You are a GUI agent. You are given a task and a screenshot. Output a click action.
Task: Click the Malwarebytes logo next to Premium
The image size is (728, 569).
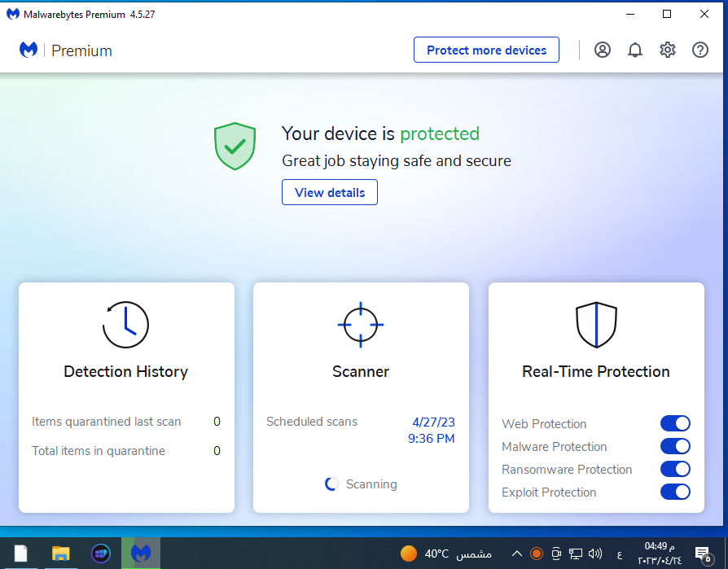tap(29, 50)
